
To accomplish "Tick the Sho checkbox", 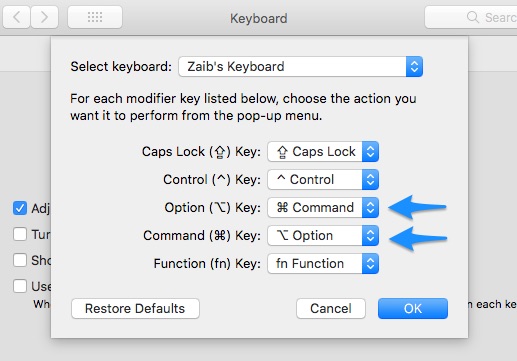I will tap(20, 260).
